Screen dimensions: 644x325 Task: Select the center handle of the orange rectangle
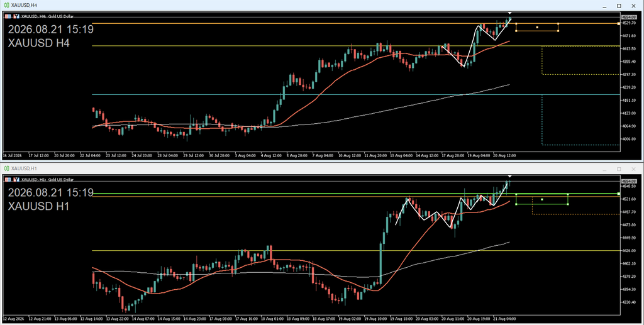(x=537, y=28)
